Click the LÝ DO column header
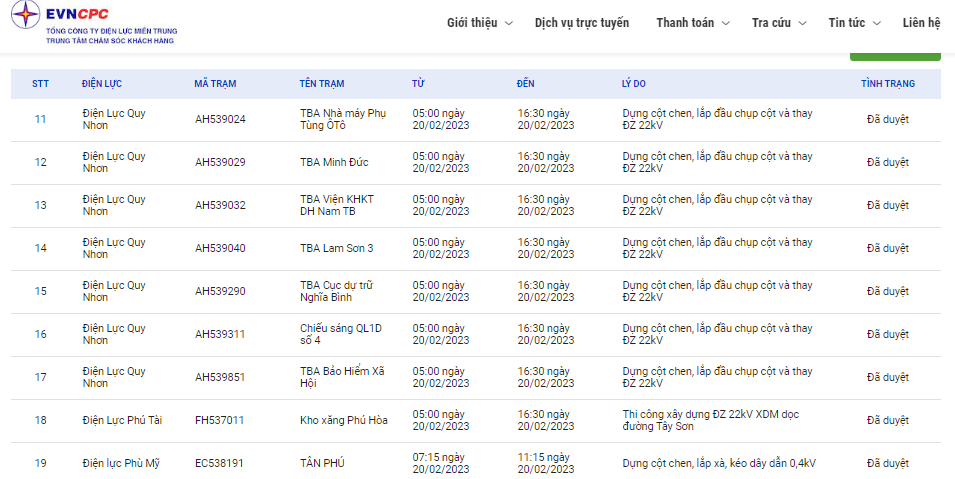 tap(633, 83)
